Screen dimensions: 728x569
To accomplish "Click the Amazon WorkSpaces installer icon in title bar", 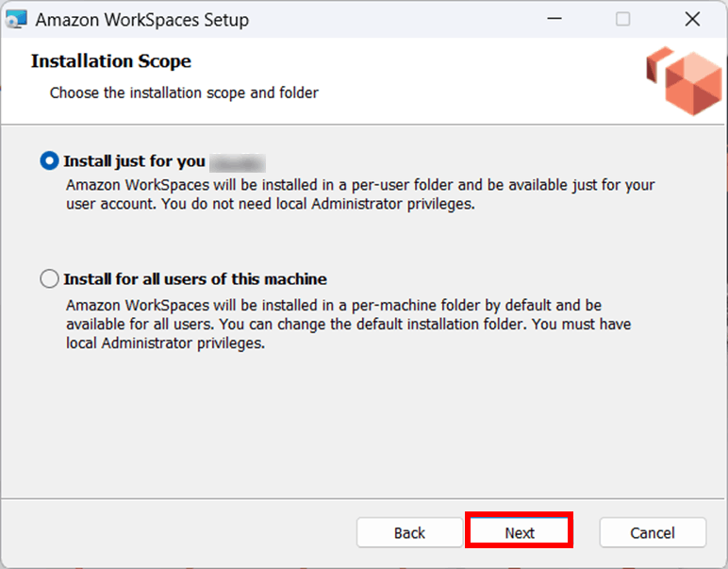I will pyautogui.click(x=16, y=20).
